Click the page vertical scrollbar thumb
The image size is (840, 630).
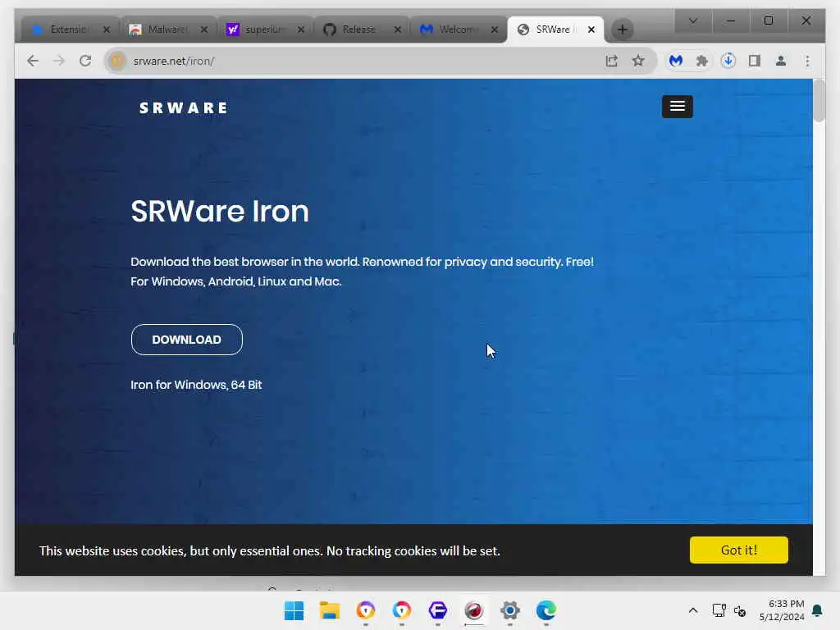coord(819,101)
